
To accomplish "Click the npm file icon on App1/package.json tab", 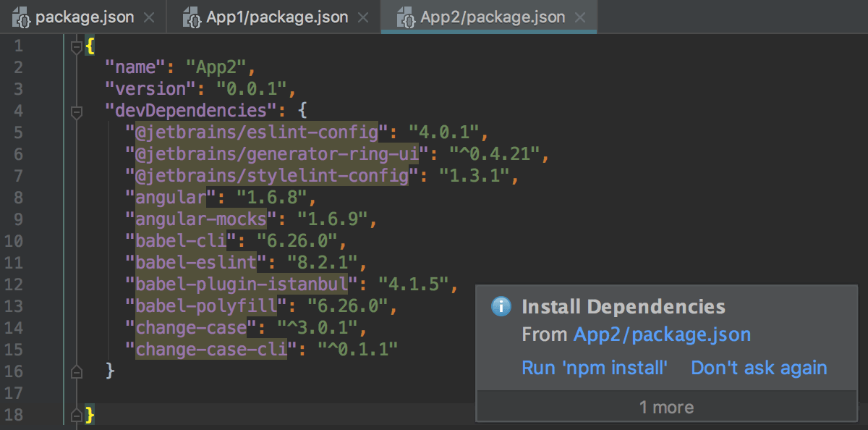I will pos(192,17).
